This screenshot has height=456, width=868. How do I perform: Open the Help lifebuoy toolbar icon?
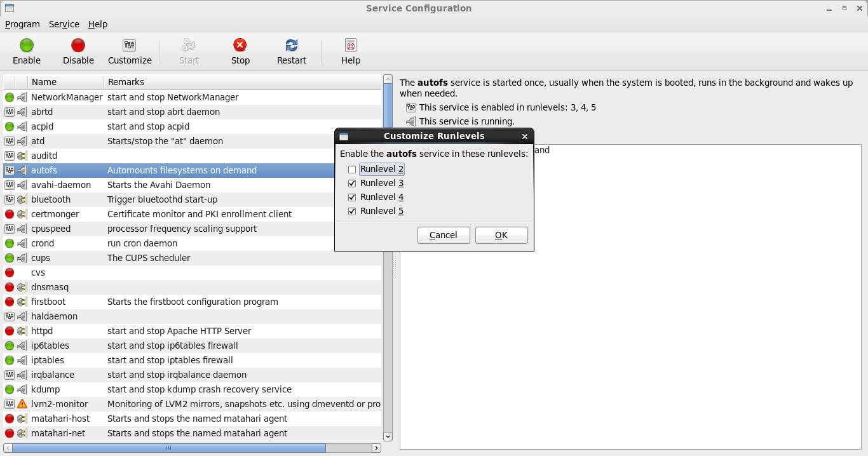351,45
